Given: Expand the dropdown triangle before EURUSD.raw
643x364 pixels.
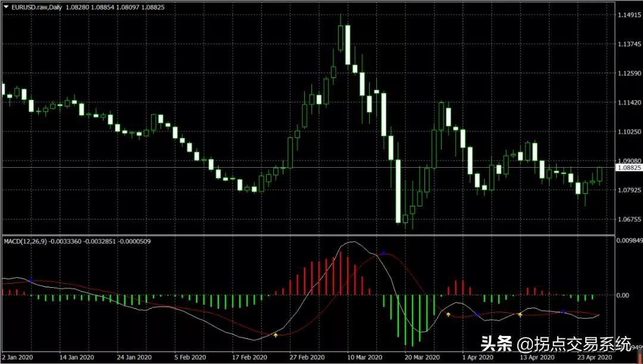Looking at the screenshot, I should (x=6, y=7).
